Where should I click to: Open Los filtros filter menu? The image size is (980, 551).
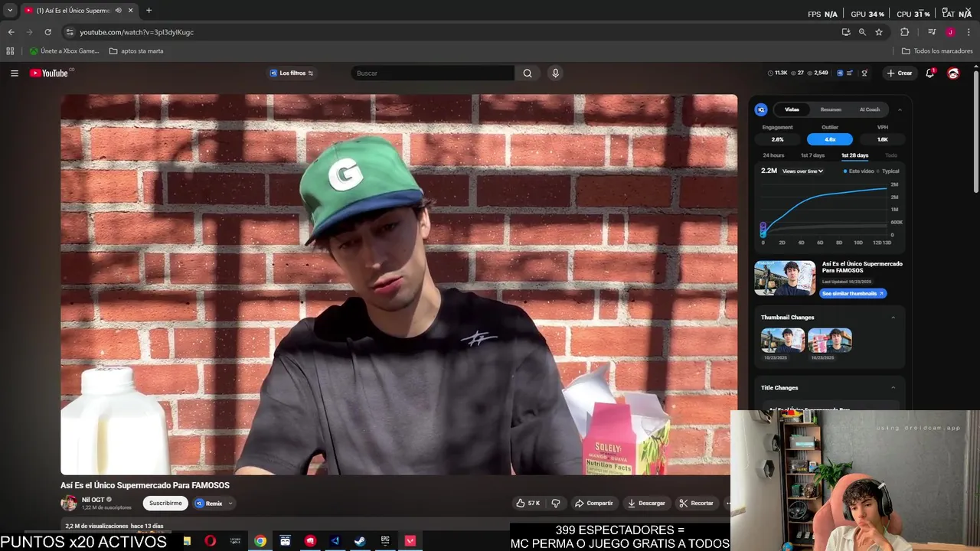tap(292, 73)
